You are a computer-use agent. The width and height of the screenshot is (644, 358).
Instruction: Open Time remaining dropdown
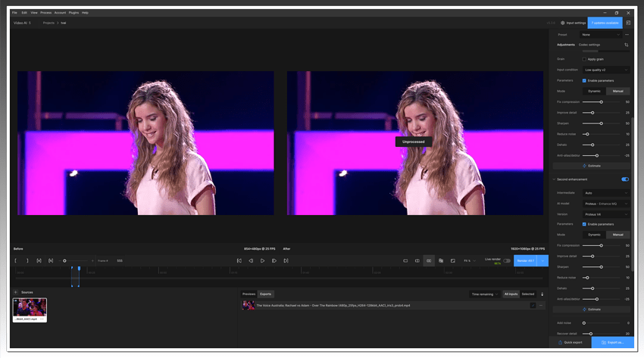[485, 294]
